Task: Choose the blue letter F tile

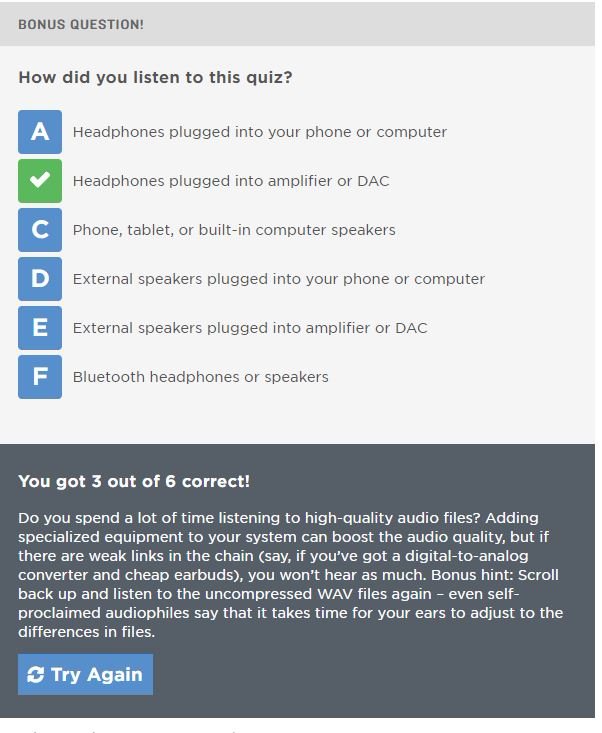Action: click(x=40, y=377)
